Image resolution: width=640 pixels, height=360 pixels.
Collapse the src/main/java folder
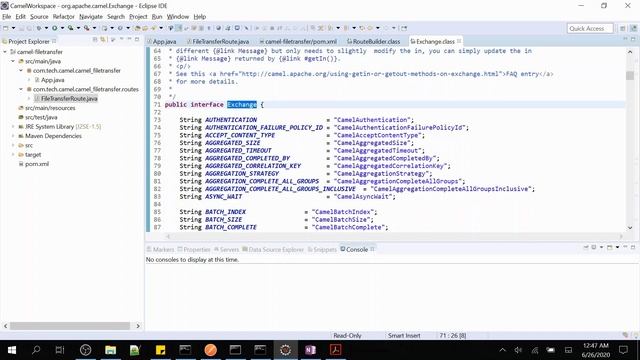[x=13, y=61]
